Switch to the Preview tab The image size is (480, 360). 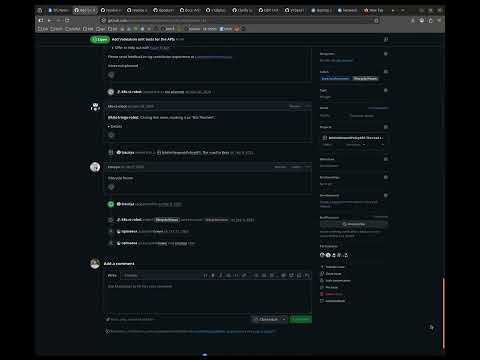click(x=131, y=275)
